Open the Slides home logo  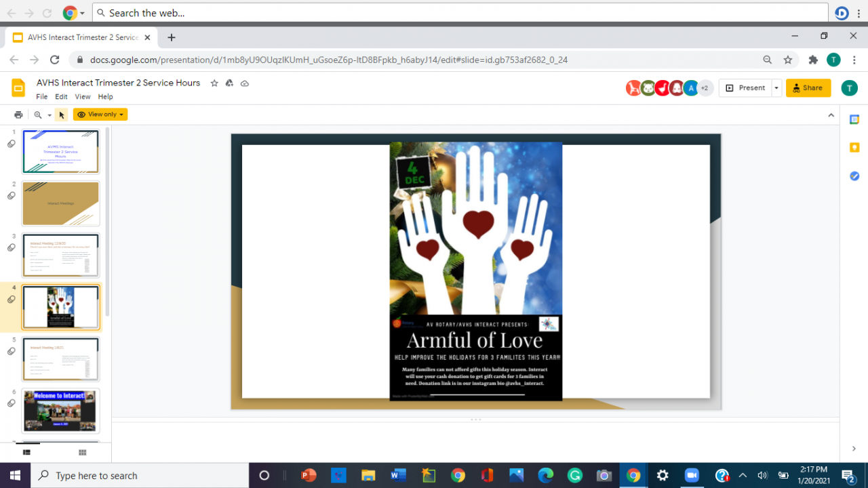click(18, 88)
